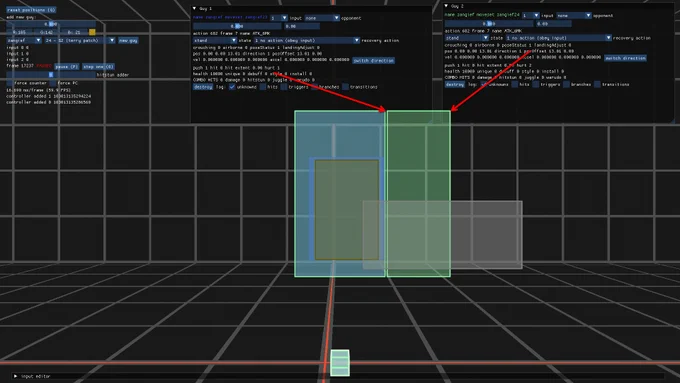Image resolution: width=680 pixels, height=383 pixels.
Task: Click Guy 1 switch direction button
Action: 373,61
